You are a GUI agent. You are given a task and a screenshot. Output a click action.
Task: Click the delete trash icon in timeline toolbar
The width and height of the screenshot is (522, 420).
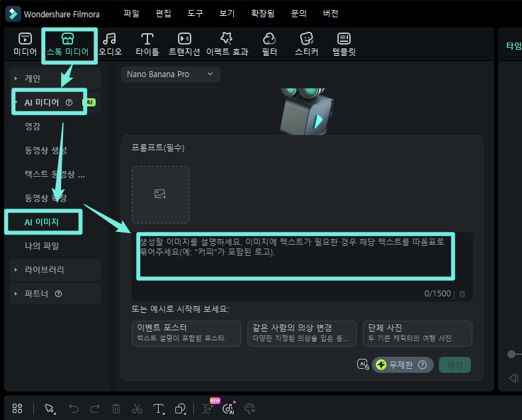(x=116, y=408)
